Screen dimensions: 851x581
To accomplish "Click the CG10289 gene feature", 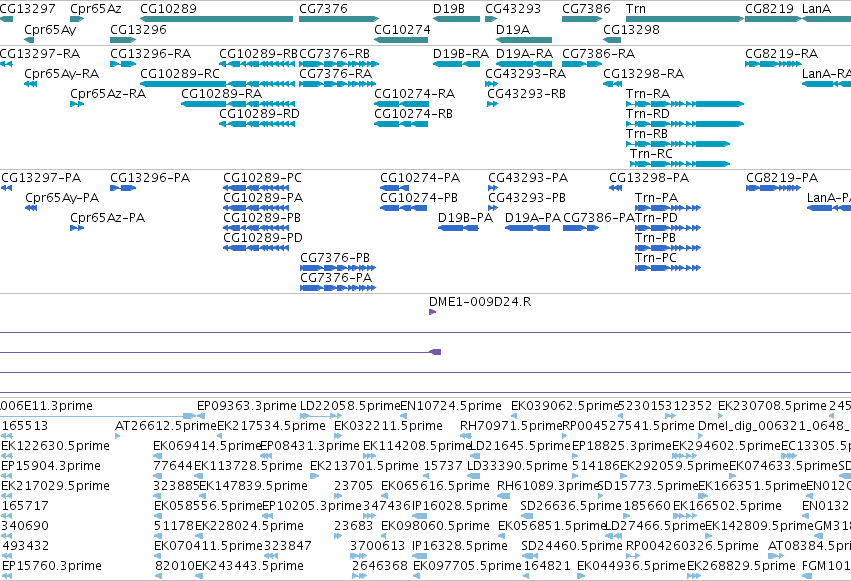I will [217, 19].
